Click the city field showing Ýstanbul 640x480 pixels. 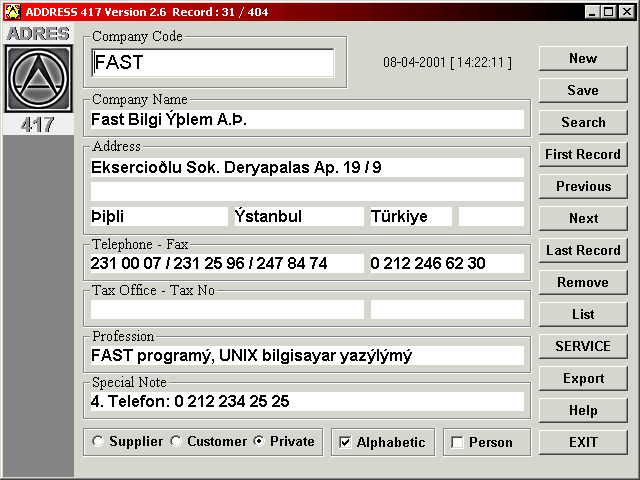(299, 216)
